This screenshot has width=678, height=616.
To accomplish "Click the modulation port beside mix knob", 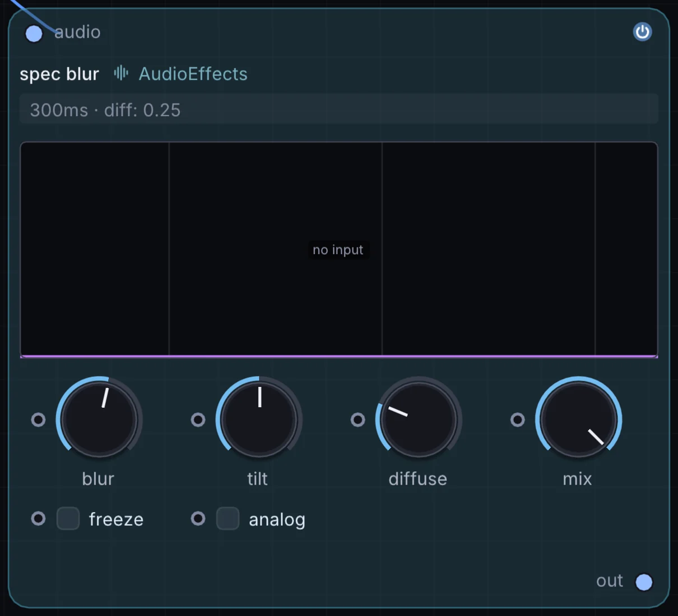I will pos(517,419).
